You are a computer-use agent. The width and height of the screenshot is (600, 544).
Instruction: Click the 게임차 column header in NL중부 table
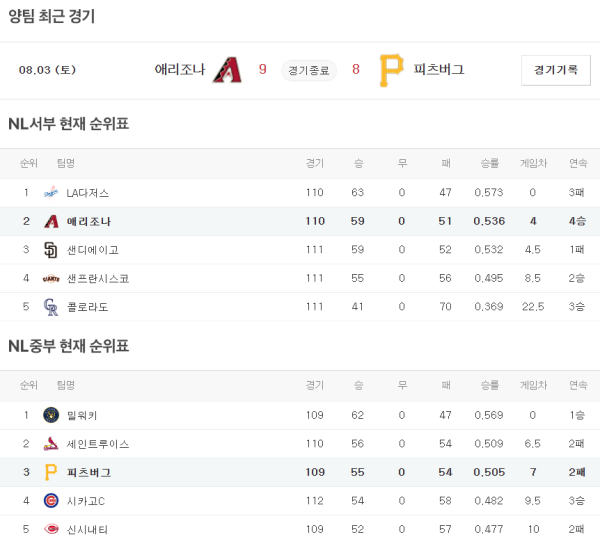coord(533,385)
